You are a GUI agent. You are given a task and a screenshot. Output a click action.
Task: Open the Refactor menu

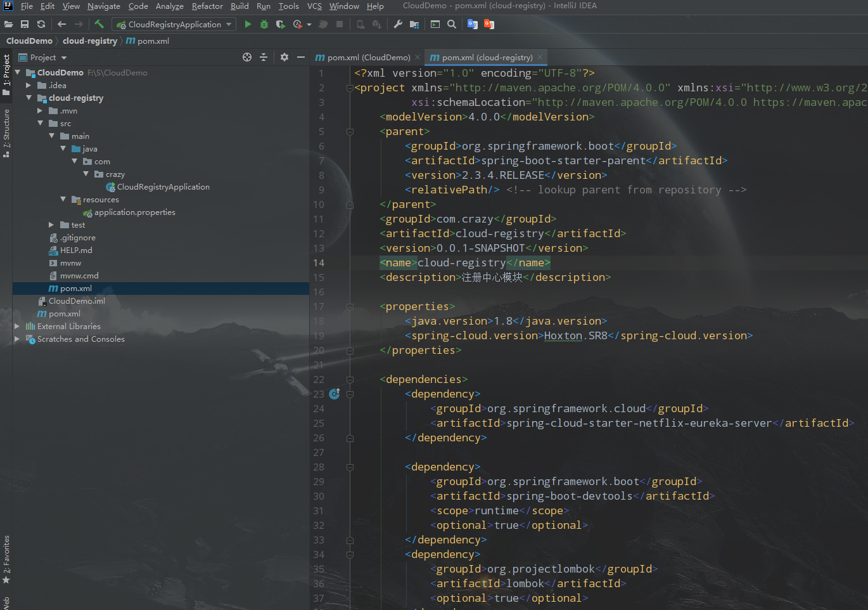click(207, 6)
